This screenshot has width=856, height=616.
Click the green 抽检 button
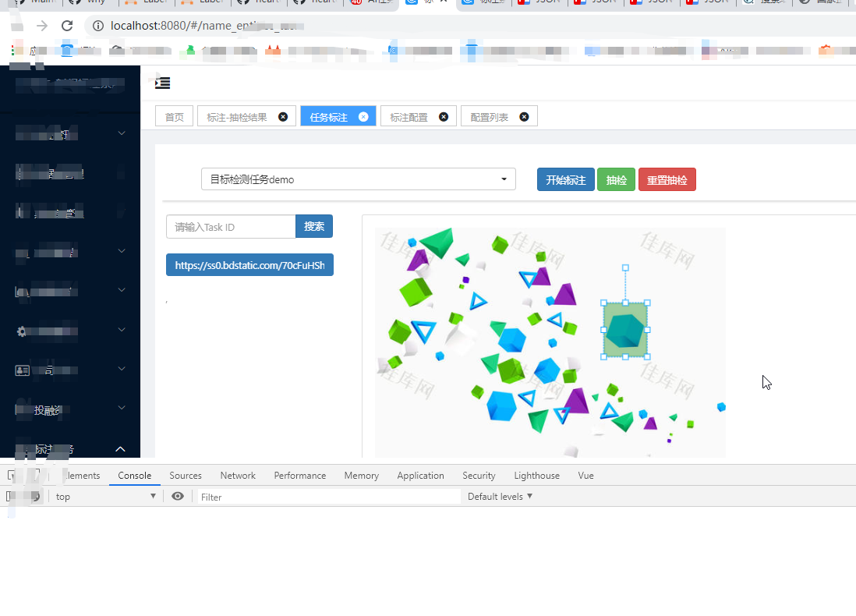click(617, 179)
